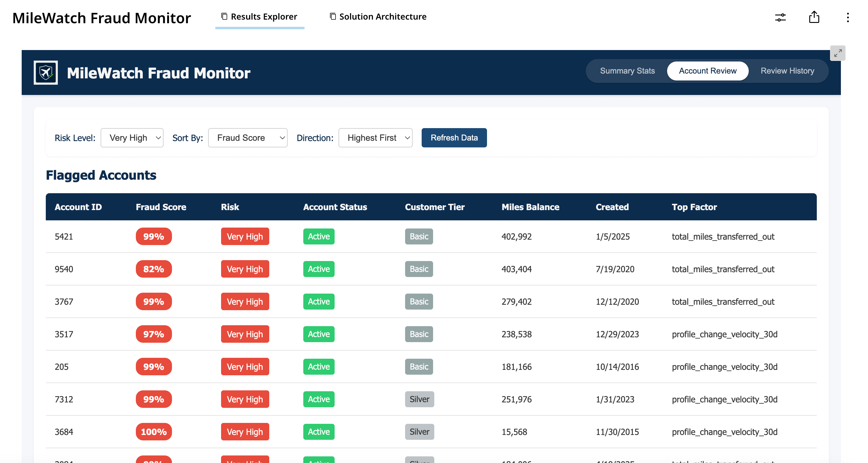The height and width of the screenshot is (463, 868).
Task: Click the copy icon beside Solution Architecture
Action: 332,16
